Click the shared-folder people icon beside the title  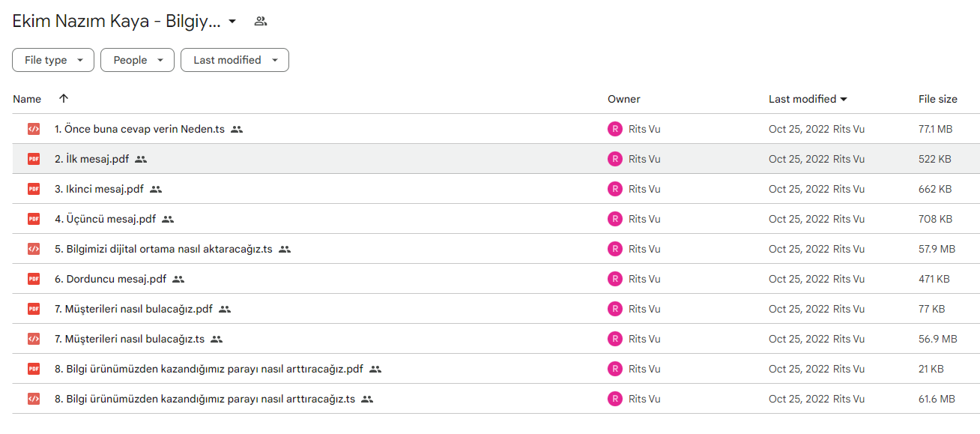(260, 21)
